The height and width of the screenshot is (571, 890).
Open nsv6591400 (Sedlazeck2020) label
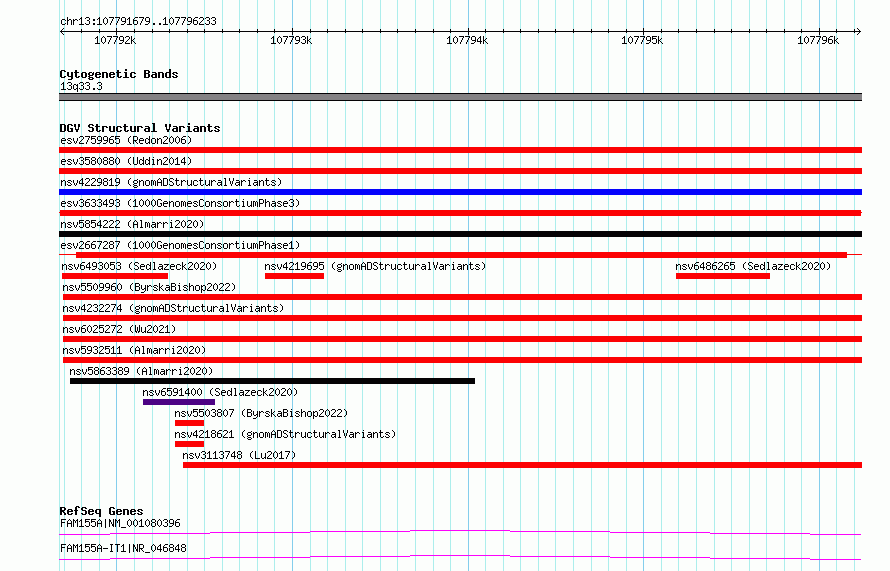coord(220,392)
